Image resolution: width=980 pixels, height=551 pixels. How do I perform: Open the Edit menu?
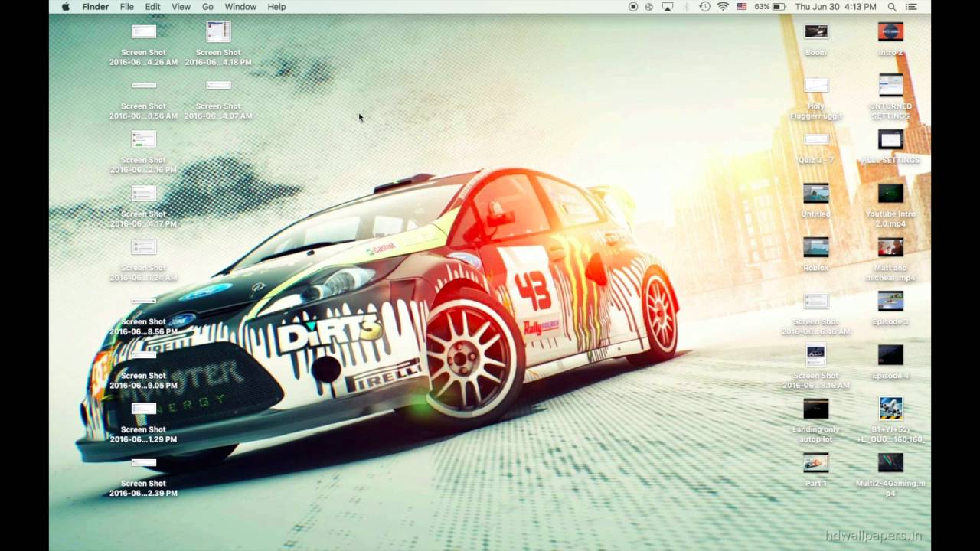click(153, 7)
